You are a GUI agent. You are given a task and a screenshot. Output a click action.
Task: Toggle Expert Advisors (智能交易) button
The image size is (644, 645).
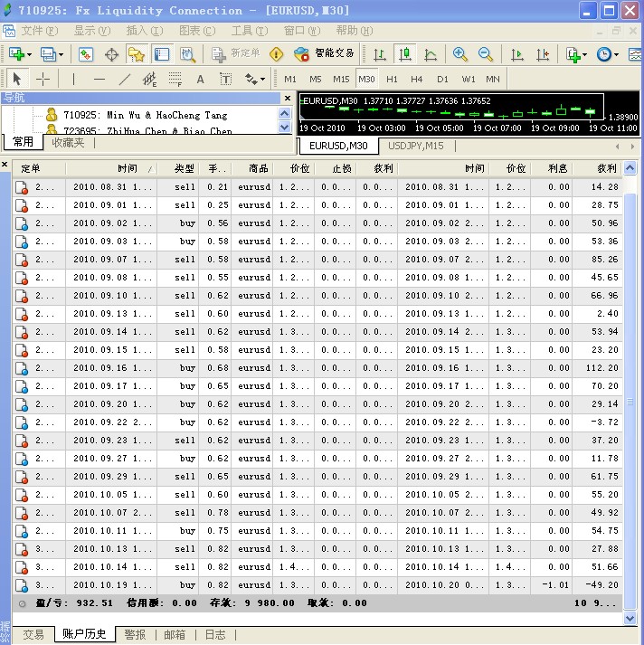click(x=324, y=54)
